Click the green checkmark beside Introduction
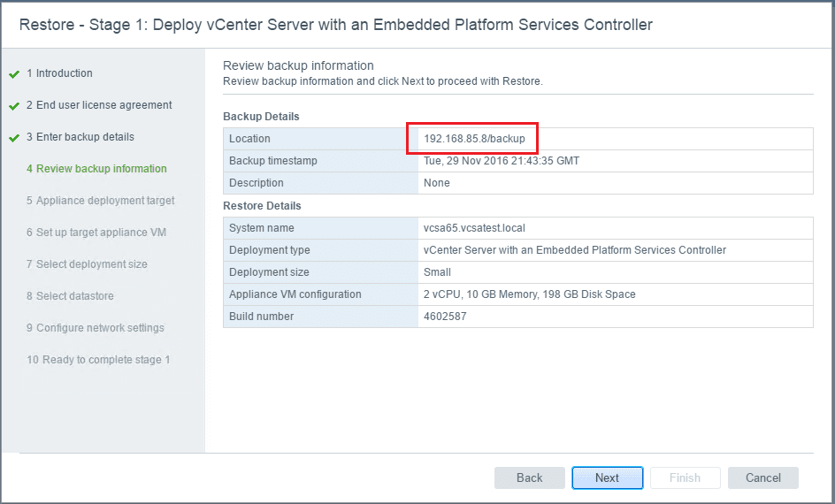This screenshot has height=504, width=835. pyautogui.click(x=14, y=74)
